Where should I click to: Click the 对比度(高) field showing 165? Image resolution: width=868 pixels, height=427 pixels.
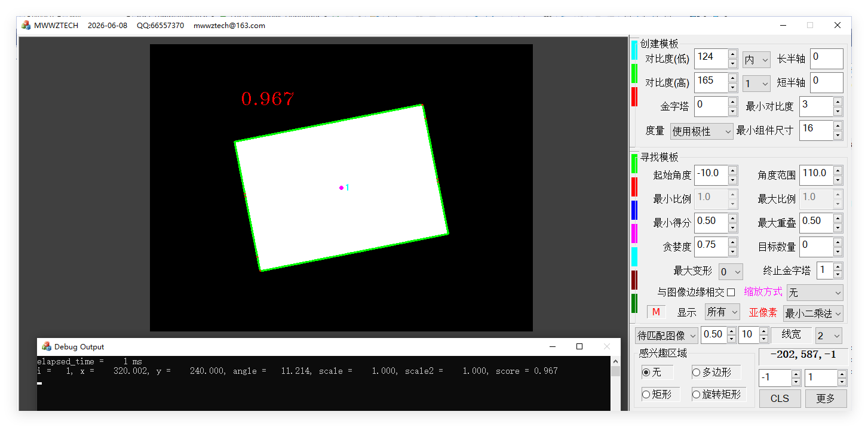click(x=711, y=82)
